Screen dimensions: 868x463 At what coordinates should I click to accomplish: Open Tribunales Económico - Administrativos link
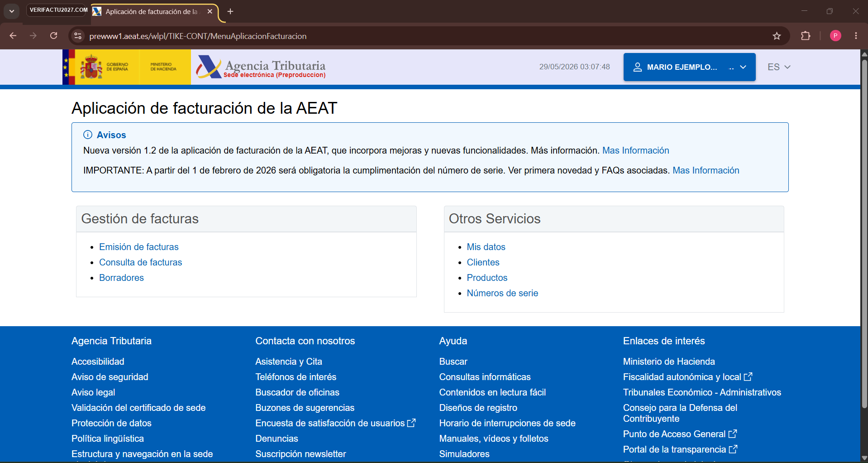pyautogui.click(x=702, y=392)
